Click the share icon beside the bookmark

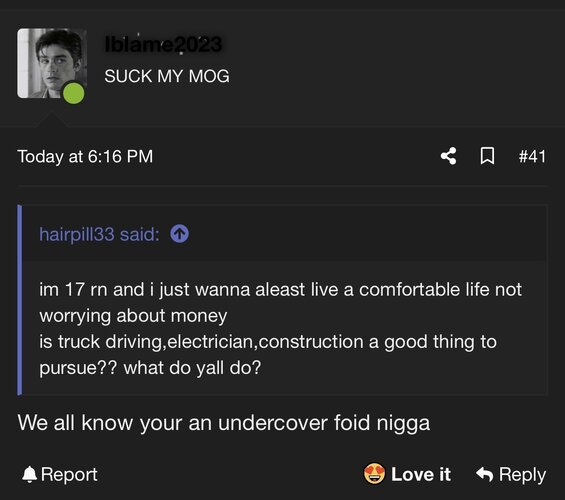449,156
